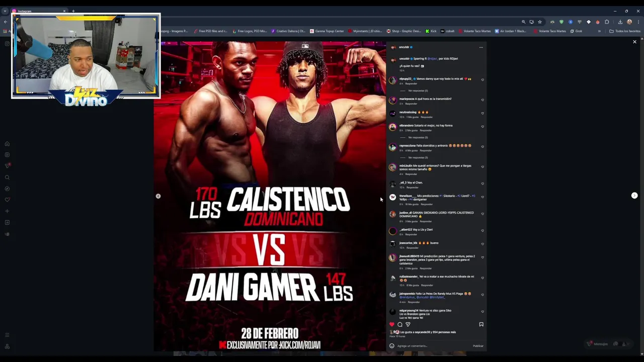Viewport: 644px width, 362px height.
Task: View likes list 'y 954 personas más'
Action: click(443, 332)
